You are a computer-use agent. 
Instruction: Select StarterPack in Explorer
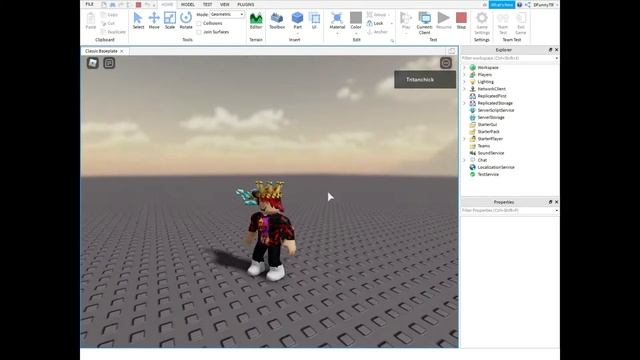click(x=489, y=131)
